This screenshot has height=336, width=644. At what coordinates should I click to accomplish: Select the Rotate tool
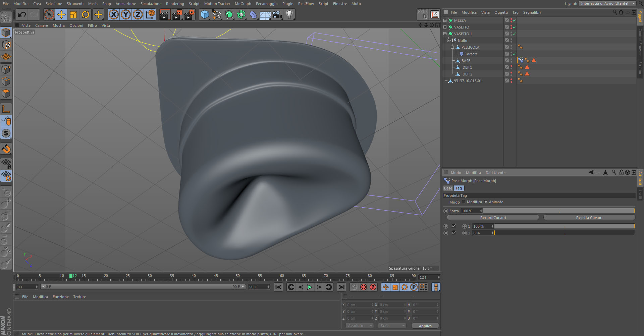[86, 14]
